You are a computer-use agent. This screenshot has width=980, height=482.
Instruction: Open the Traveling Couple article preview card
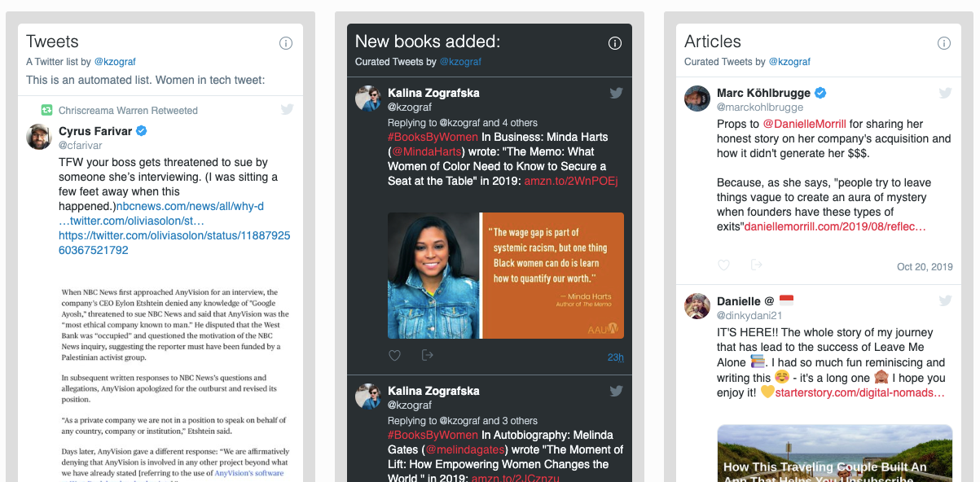pyautogui.click(x=835, y=454)
